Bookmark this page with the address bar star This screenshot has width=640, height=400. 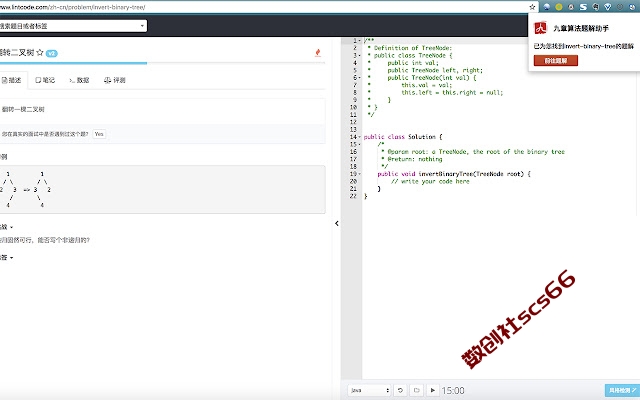coord(532,7)
